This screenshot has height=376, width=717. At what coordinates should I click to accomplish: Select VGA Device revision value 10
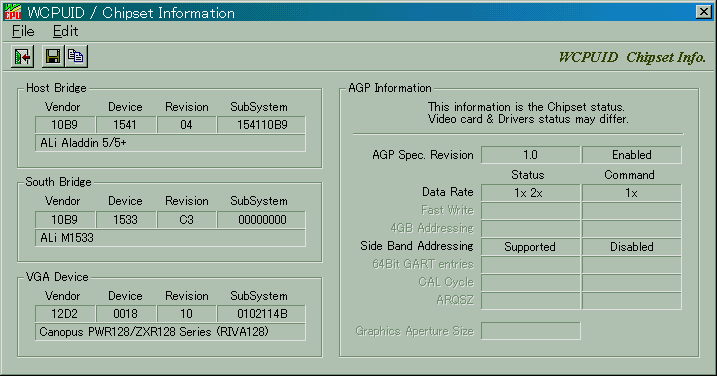point(187,314)
